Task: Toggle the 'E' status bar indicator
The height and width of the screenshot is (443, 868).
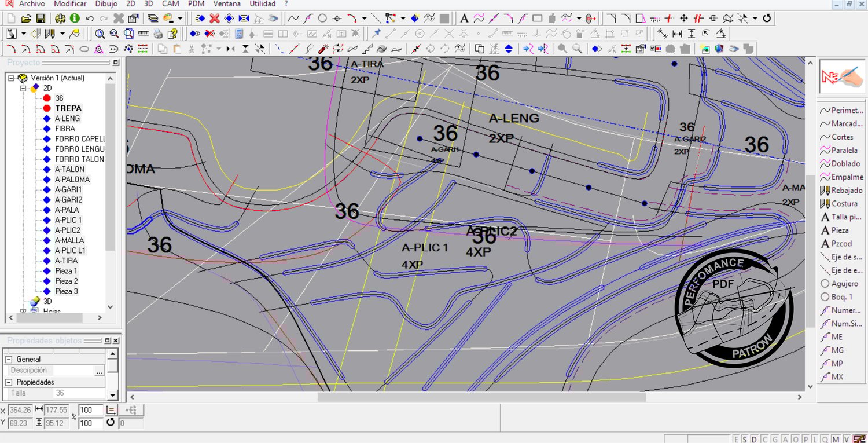Action: (736, 439)
